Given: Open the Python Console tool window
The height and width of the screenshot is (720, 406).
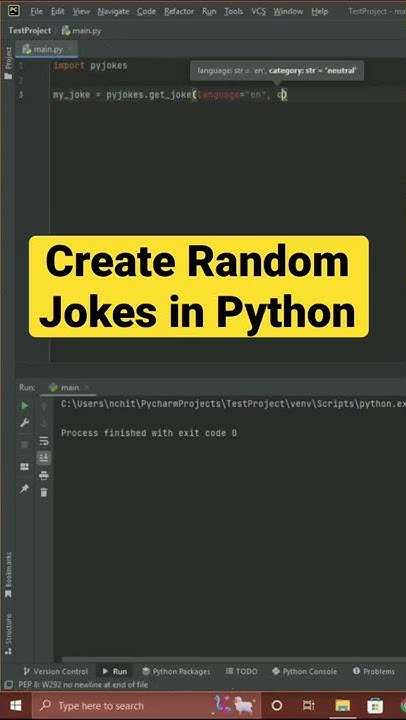Looking at the screenshot, I should tap(304, 671).
